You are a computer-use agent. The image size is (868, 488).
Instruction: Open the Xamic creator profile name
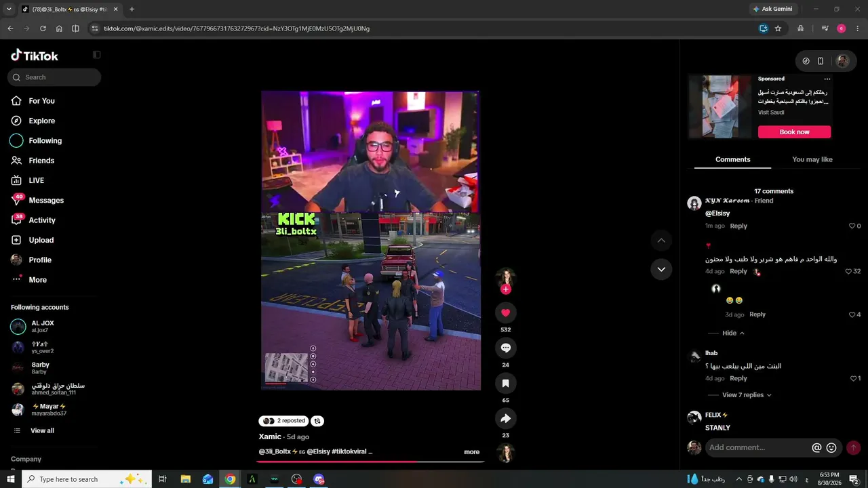[270, 437]
